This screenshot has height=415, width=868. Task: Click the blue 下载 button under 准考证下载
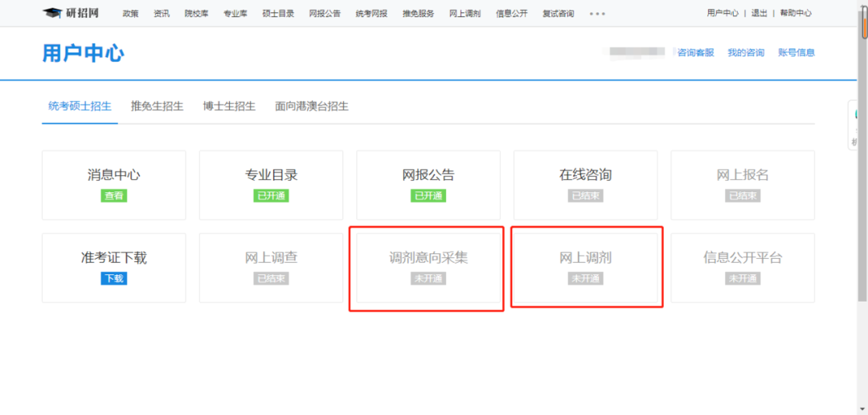[113, 278]
